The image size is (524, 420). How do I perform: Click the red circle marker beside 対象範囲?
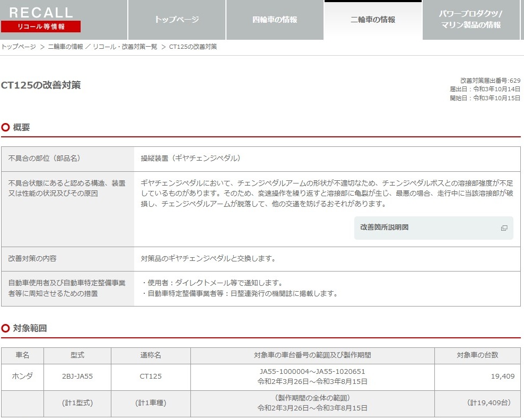pos(5,328)
